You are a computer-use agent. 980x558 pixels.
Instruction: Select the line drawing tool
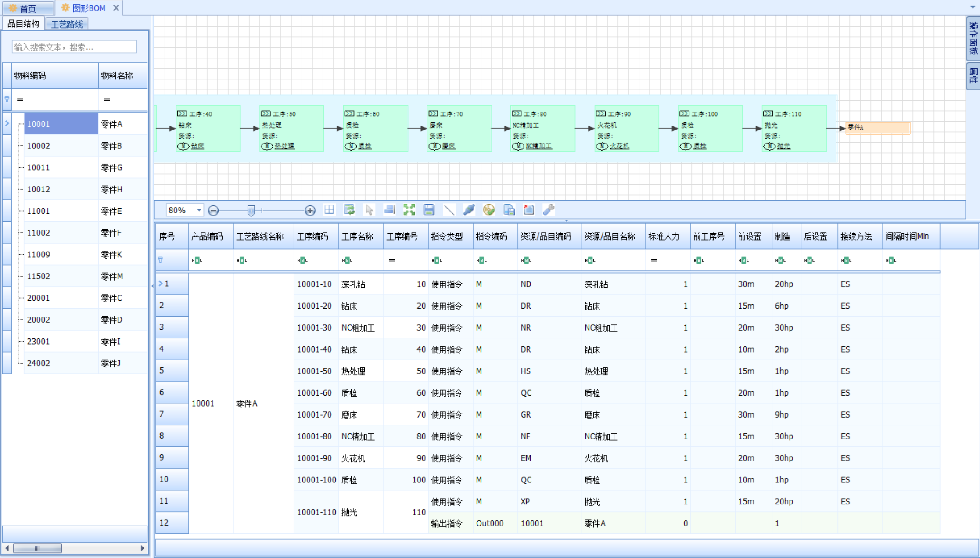[449, 210]
